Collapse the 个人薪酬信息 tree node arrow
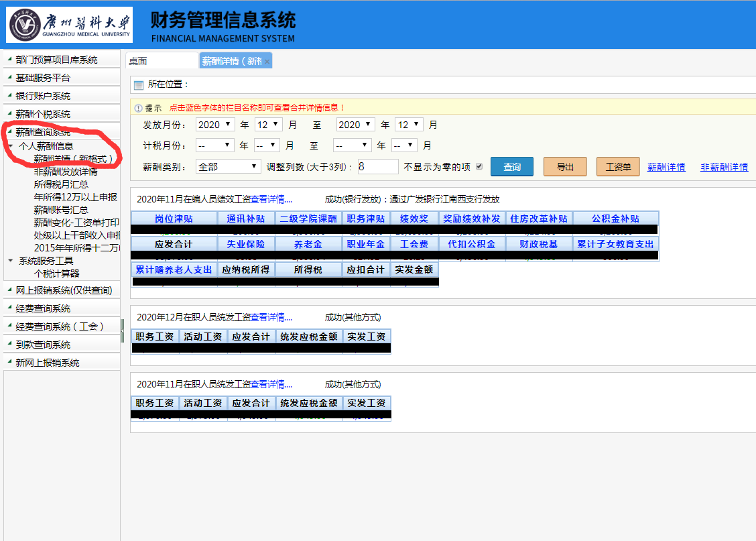 (11, 145)
